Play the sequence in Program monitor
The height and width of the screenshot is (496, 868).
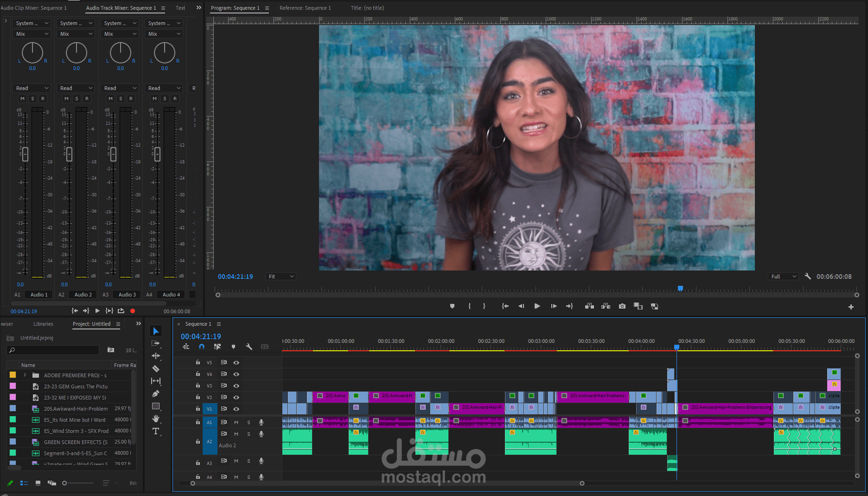point(537,306)
